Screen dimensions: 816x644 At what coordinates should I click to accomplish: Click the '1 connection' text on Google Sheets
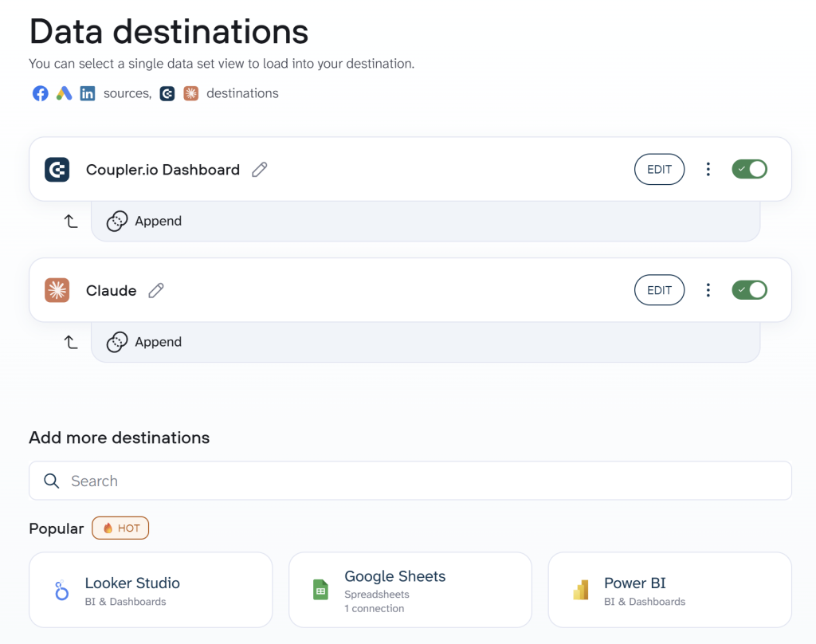[375, 608]
